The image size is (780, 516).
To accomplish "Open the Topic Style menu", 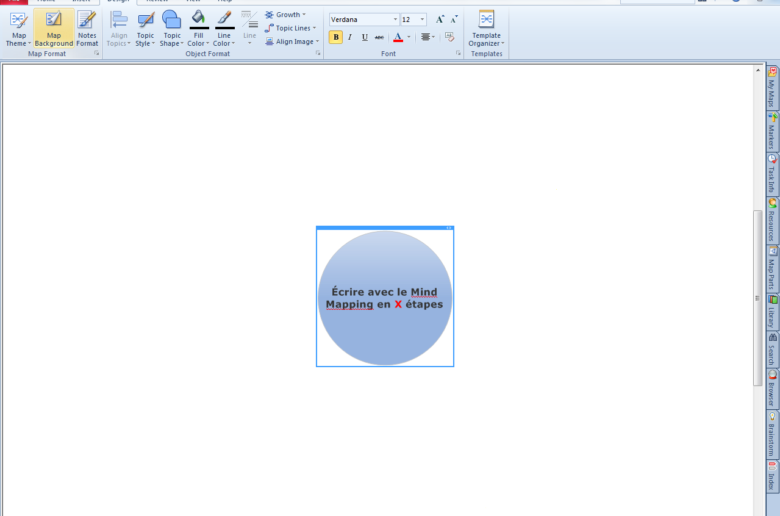I will tap(146, 28).
